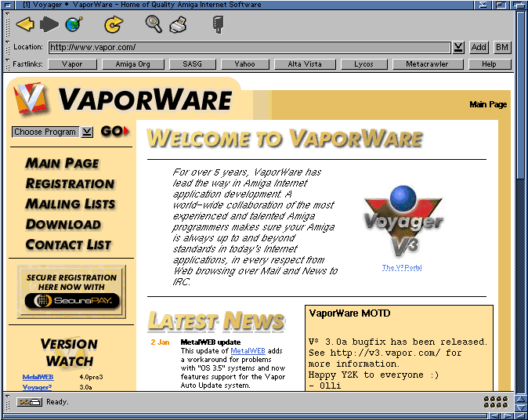Reload the page with the circular arrow
The image size is (528, 420).
pyautogui.click(x=113, y=24)
